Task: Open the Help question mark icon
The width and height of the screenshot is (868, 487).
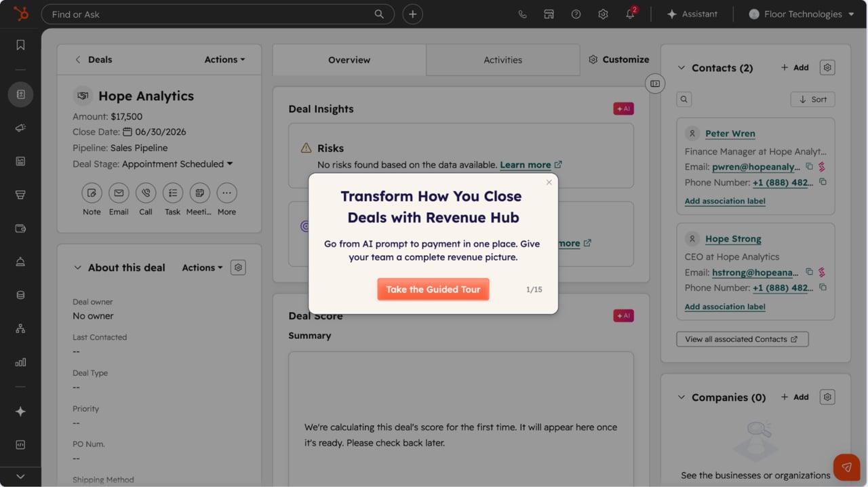Action: click(576, 14)
